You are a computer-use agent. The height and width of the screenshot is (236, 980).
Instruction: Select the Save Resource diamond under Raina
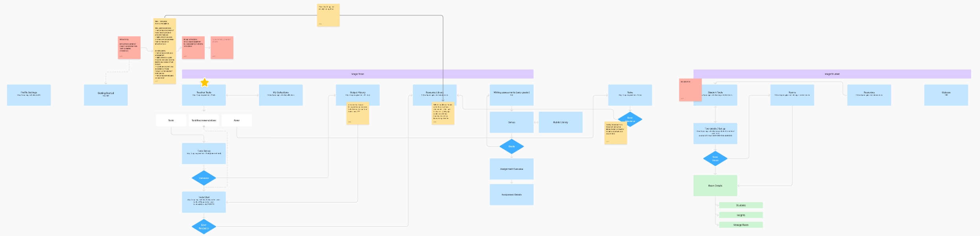tap(630, 119)
